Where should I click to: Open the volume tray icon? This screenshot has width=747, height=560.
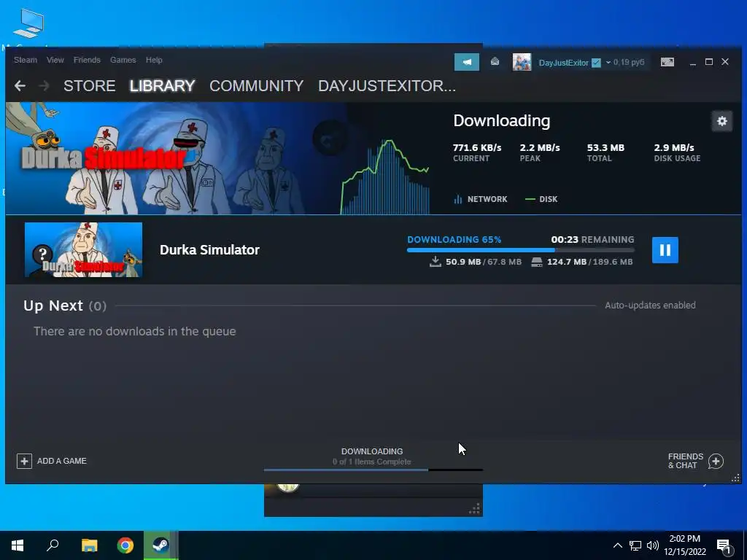(653, 545)
